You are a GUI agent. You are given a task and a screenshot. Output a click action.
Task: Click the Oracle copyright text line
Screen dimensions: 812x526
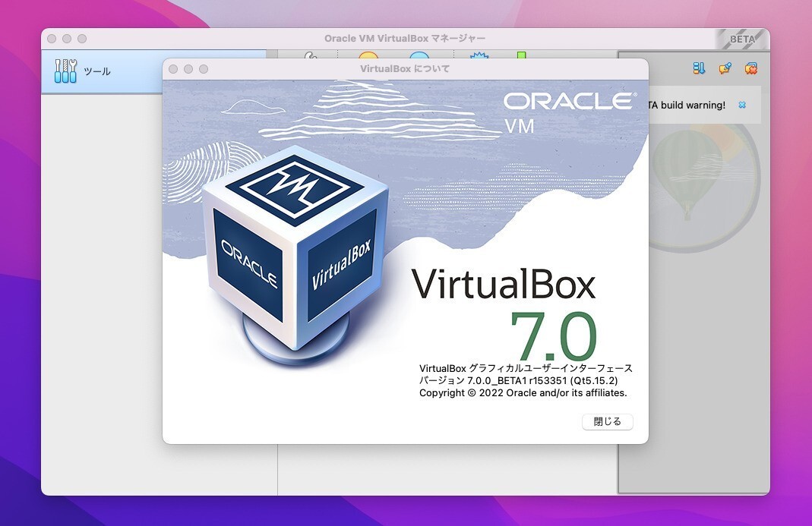pyautogui.click(x=523, y=392)
